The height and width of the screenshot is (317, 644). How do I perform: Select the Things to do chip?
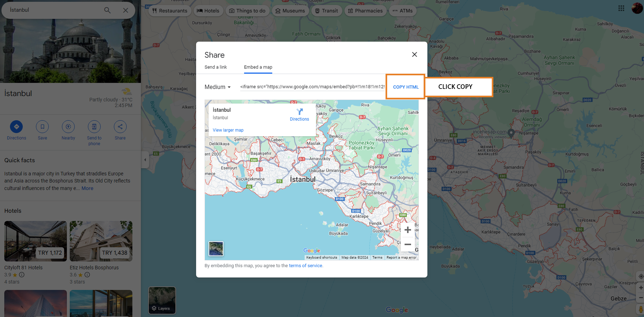click(247, 11)
